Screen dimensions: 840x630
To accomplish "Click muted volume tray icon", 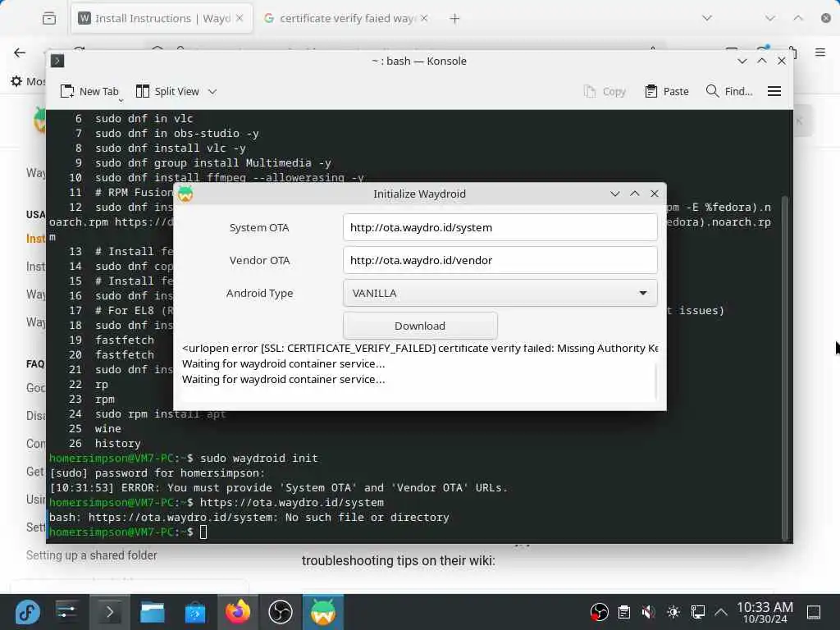I will [648, 612].
